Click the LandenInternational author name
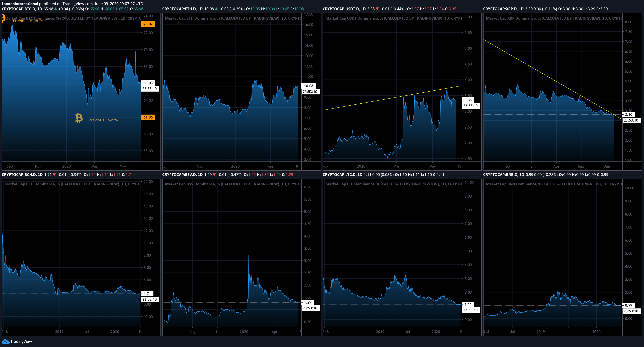 tap(20, 4)
